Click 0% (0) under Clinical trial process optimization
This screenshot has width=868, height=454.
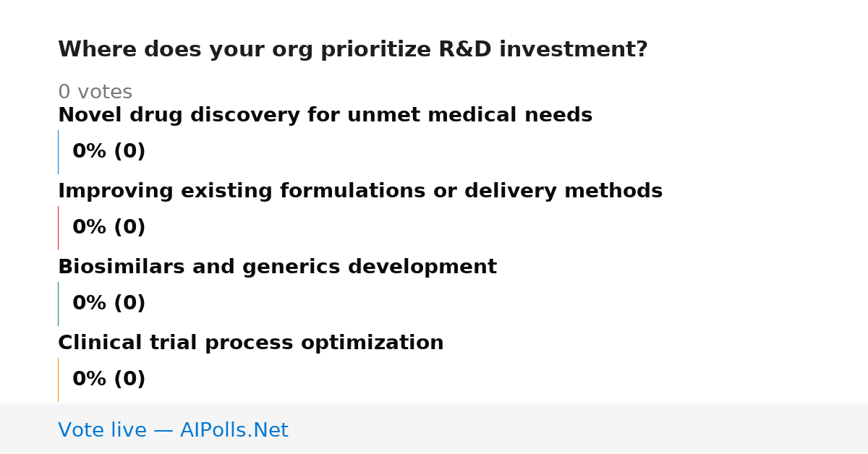click(x=109, y=380)
